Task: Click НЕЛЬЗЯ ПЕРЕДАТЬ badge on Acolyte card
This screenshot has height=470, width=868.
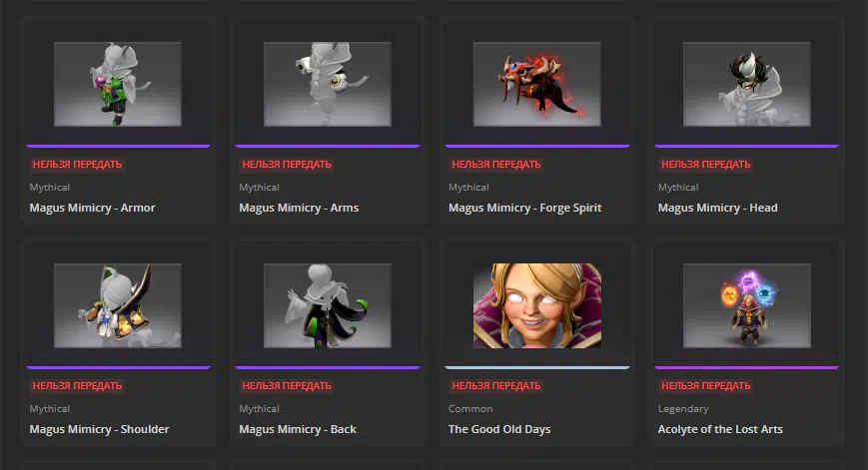Action: pos(706,385)
